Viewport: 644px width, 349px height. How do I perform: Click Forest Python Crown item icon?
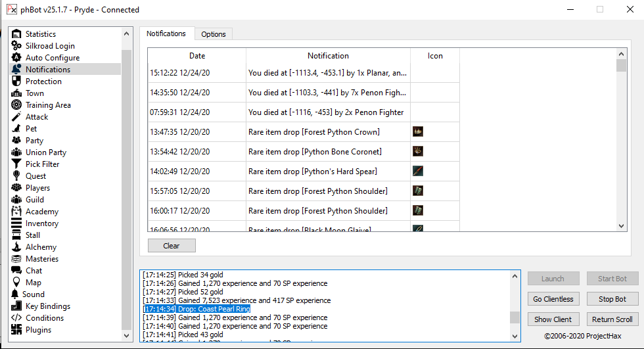(x=417, y=131)
